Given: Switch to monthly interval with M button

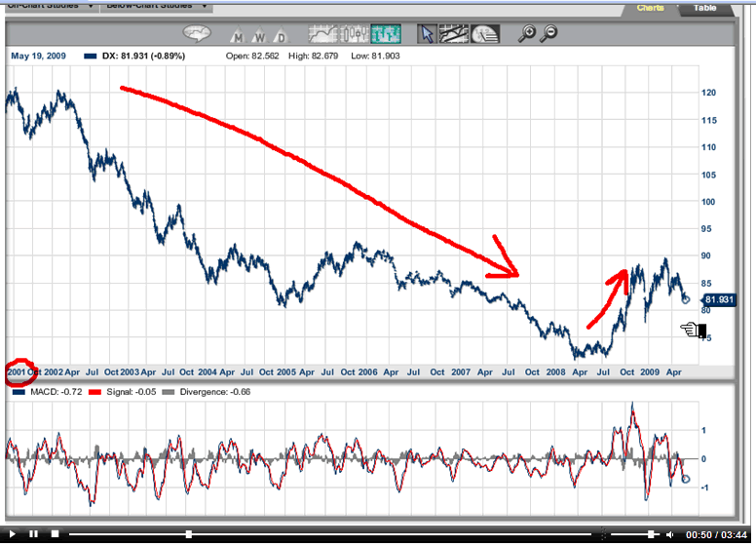Looking at the screenshot, I should (237, 38).
